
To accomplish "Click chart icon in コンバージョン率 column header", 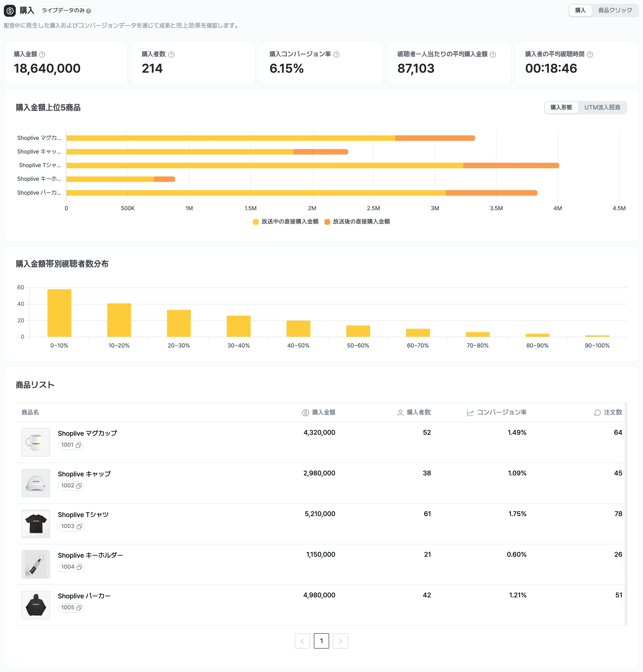I will pos(470,413).
